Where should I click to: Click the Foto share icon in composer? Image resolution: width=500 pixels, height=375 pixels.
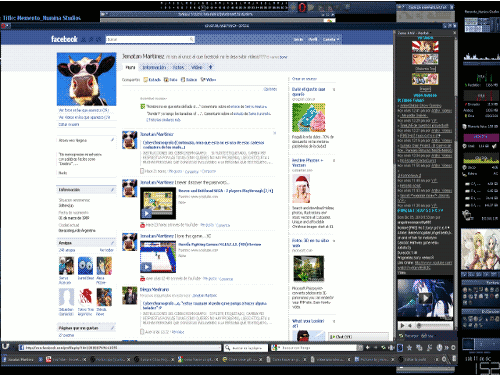coord(166,80)
